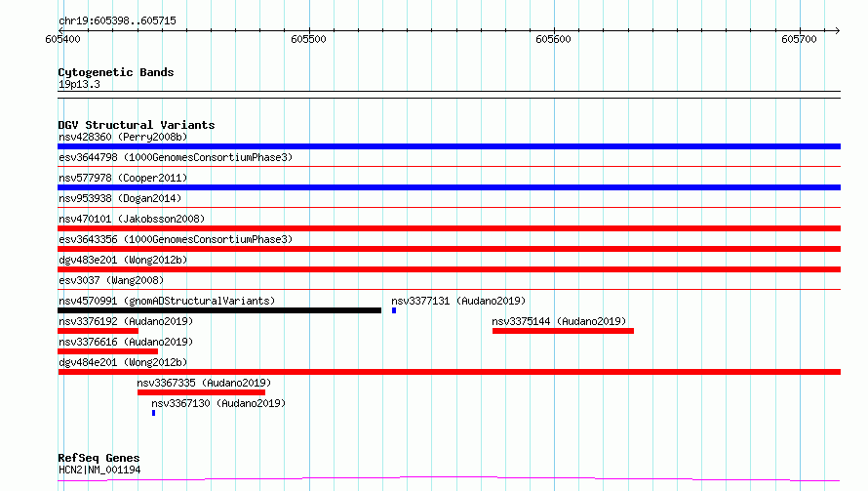Select variant label nsv3367130 (Audano2019)
Viewport: 868px width, 491px height.
[218, 403]
